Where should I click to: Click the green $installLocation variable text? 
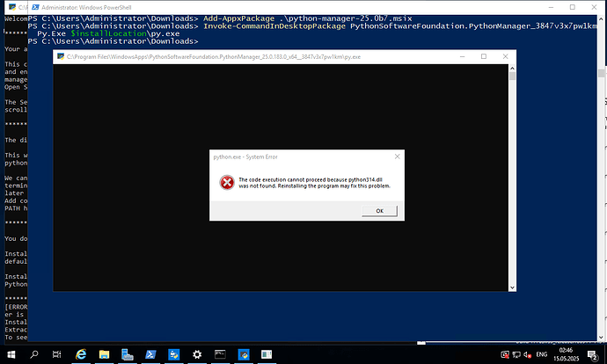(108, 33)
